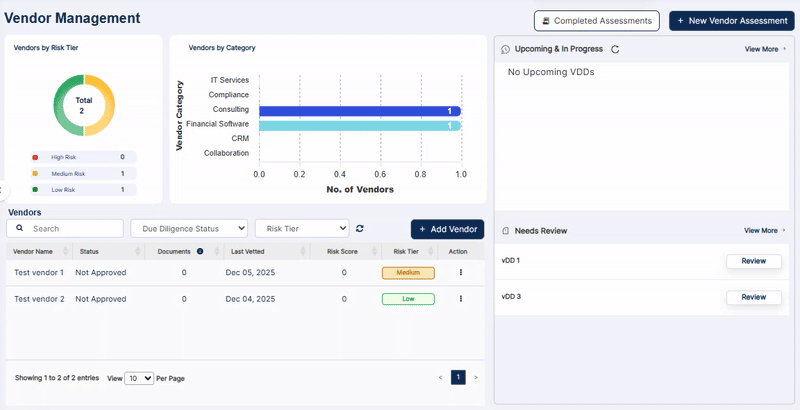Sort by Last Vetted column arrows
Image resolution: width=800 pixels, height=410 pixels.
tap(303, 251)
